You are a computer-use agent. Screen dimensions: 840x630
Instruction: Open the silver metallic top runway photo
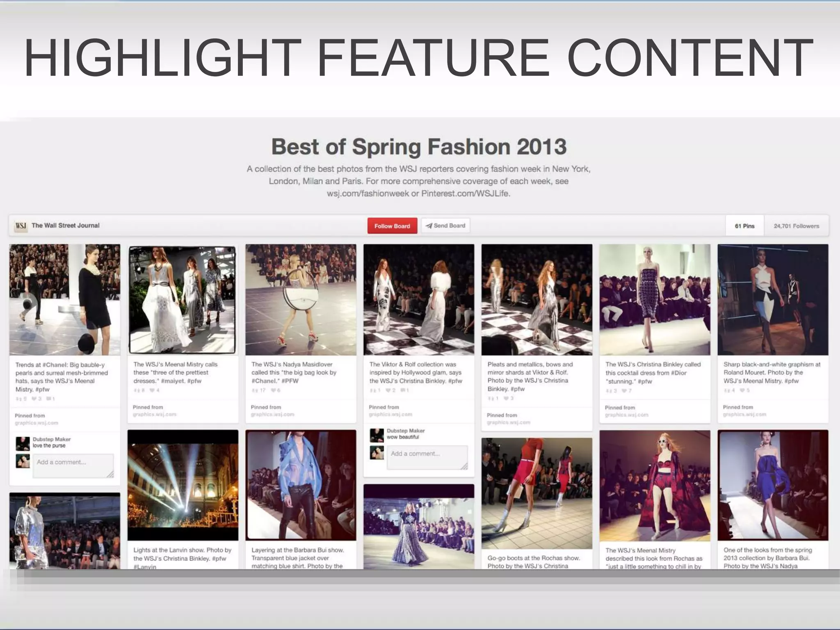click(65, 531)
